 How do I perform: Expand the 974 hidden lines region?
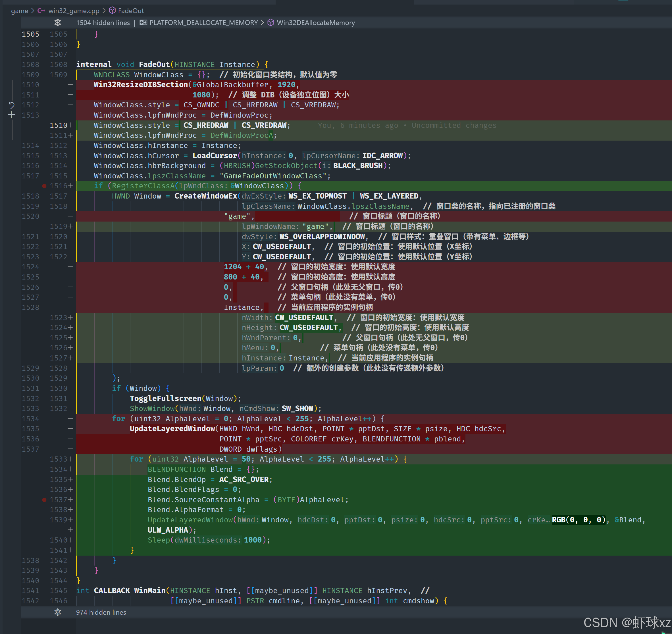point(58,612)
